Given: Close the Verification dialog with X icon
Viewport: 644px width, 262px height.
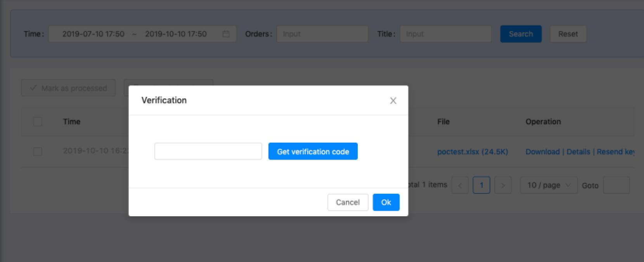Looking at the screenshot, I should coord(393,101).
